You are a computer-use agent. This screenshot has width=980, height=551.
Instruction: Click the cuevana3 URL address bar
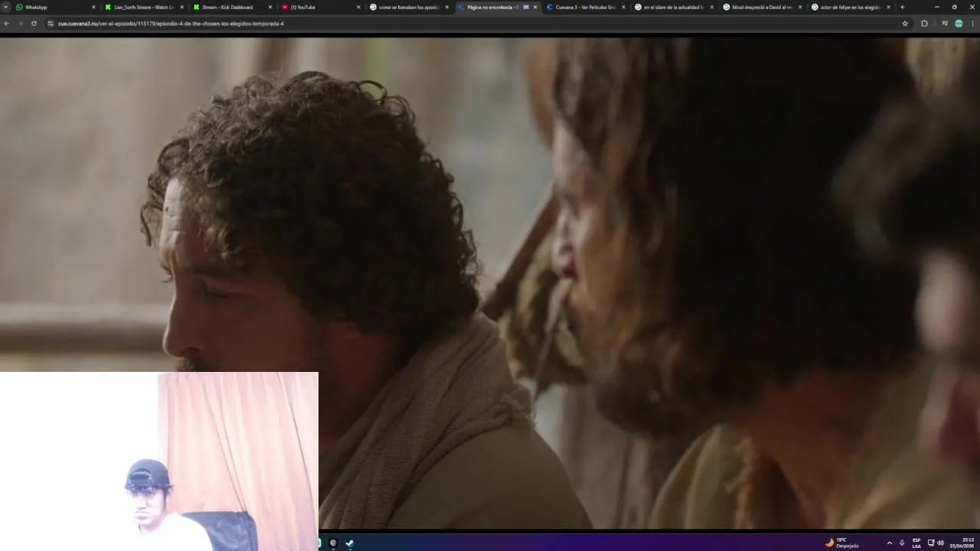[475, 24]
